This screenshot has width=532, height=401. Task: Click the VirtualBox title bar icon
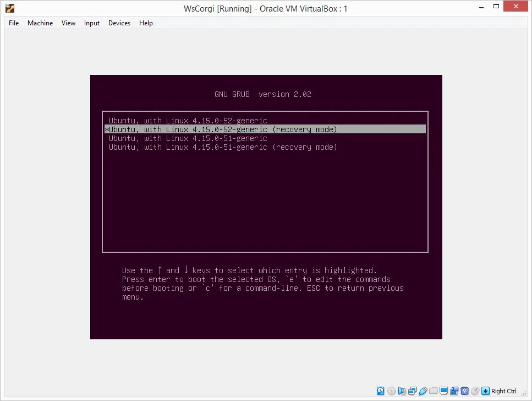(10, 8)
